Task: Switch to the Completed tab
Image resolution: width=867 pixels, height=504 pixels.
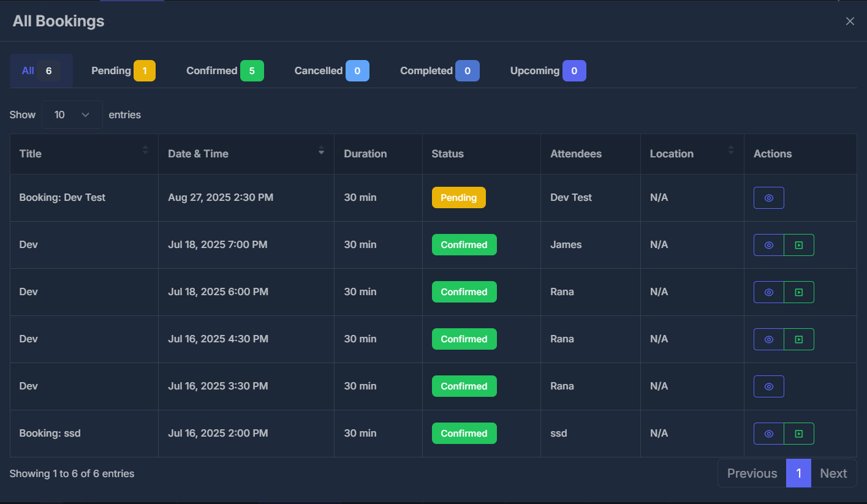Action: coord(439,70)
